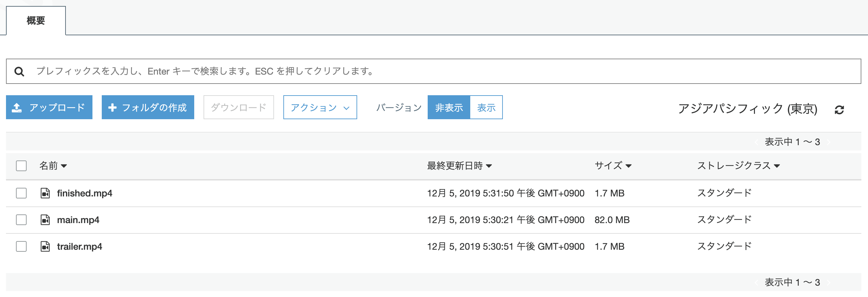
Task: Sort by 最終更新日時 column header
Action: tap(460, 166)
